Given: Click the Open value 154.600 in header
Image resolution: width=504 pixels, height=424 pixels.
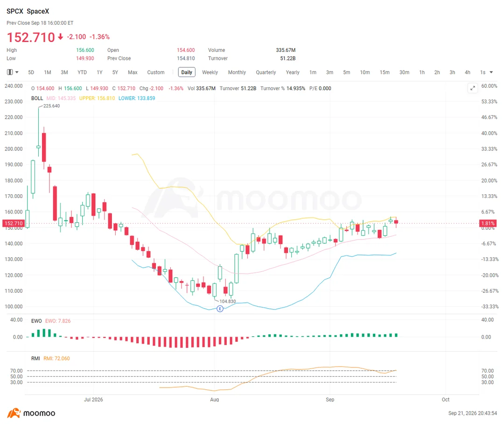Looking at the screenshot, I should [x=186, y=50].
